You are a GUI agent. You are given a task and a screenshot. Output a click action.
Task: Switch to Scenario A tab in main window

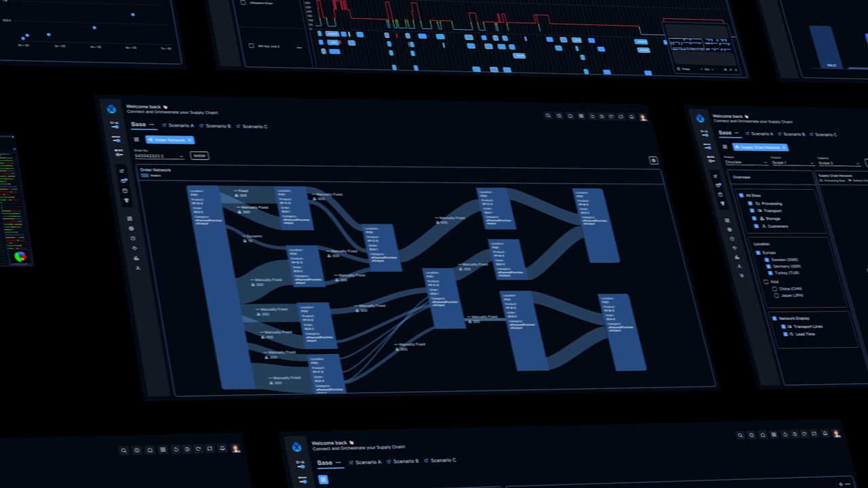177,125
